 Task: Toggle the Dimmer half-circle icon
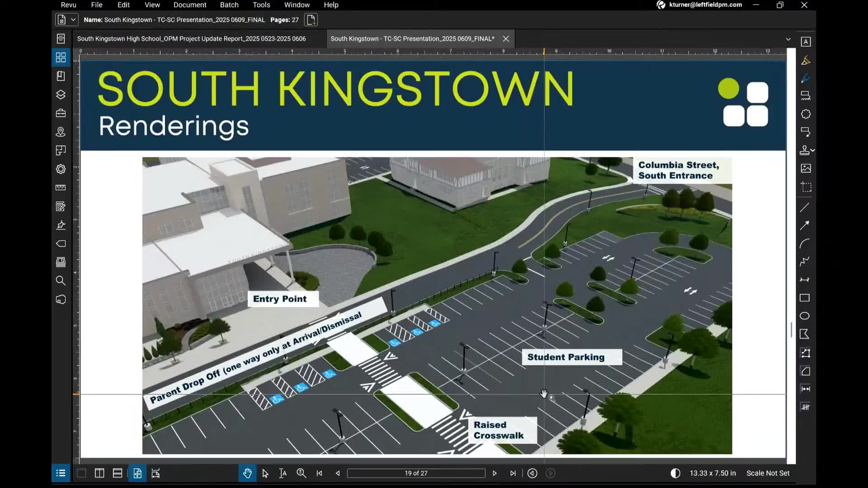click(x=675, y=473)
